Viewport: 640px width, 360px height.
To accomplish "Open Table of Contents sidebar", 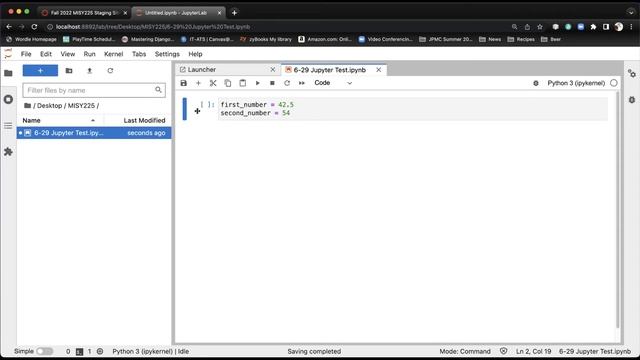I will tap(8, 125).
